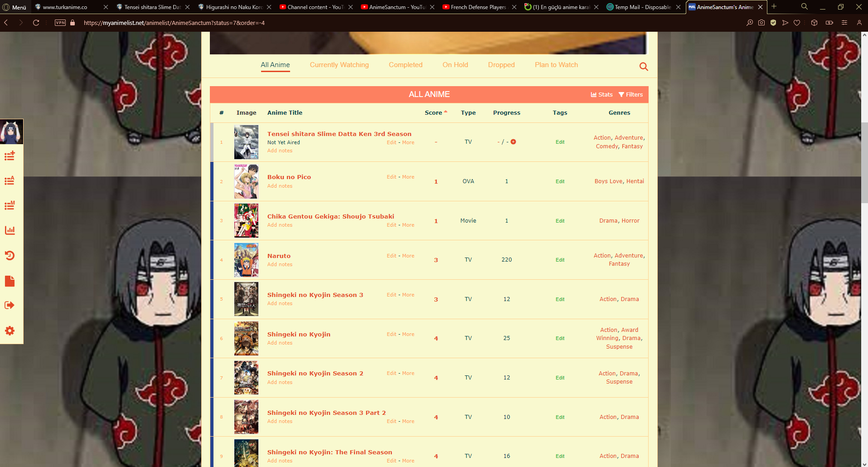Switch to the French Defense Players tab

[478, 7]
